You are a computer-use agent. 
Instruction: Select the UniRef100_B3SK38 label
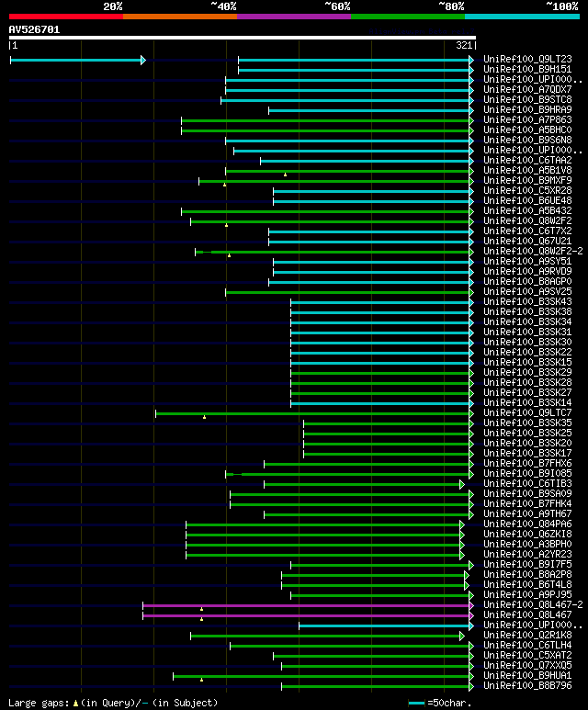(x=527, y=311)
